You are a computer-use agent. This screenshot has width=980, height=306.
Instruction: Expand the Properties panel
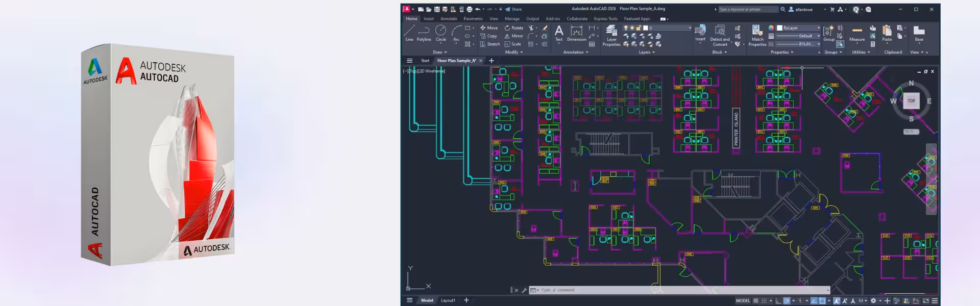[782, 52]
